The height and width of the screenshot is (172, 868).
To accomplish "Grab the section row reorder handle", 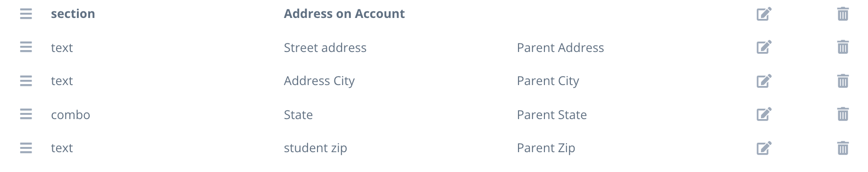I will (26, 14).
